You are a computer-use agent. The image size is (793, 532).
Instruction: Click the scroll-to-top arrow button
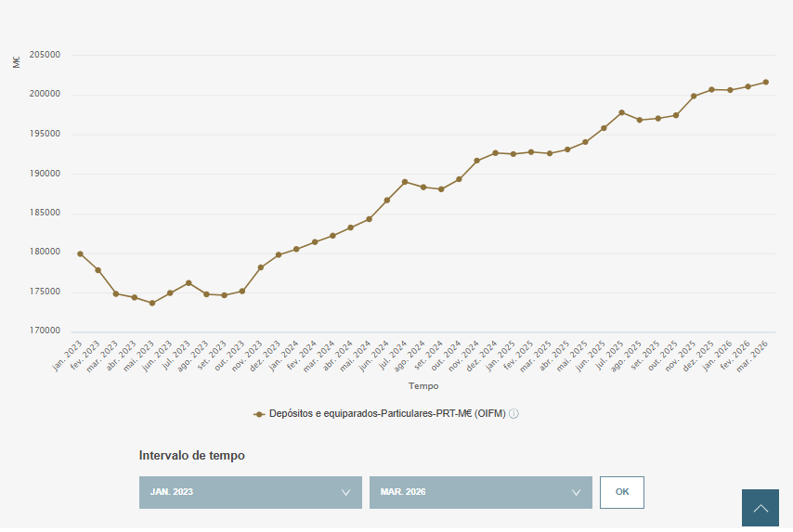point(760,508)
